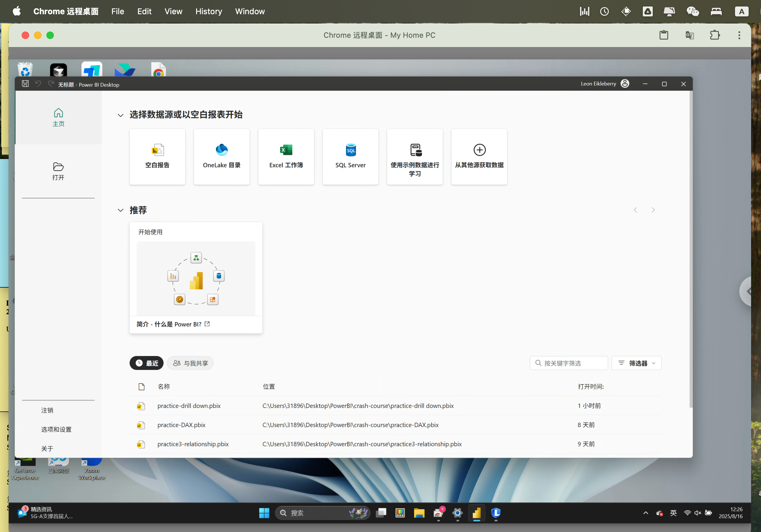Collapse the 选择数据源或以空白报表开始 section
Screen dimensions: 761x532
pyautogui.click(x=121, y=115)
